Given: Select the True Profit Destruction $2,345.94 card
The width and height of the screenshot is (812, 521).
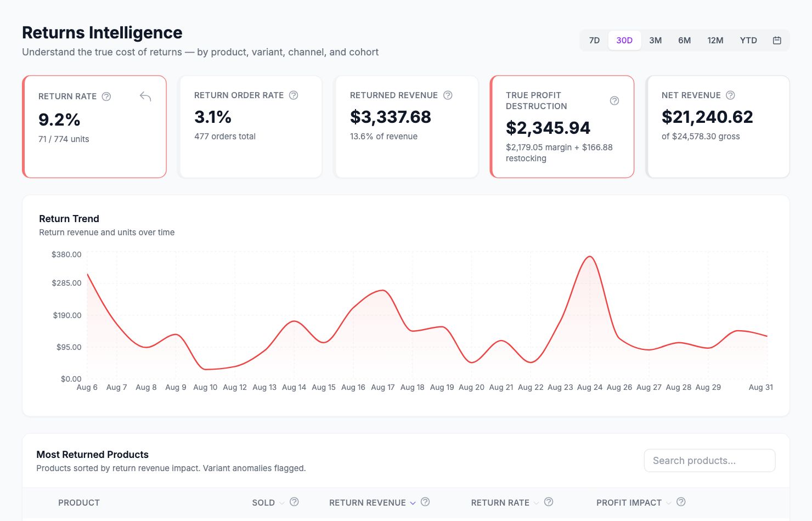Looking at the screenshot, I should (x=562, y=127).
